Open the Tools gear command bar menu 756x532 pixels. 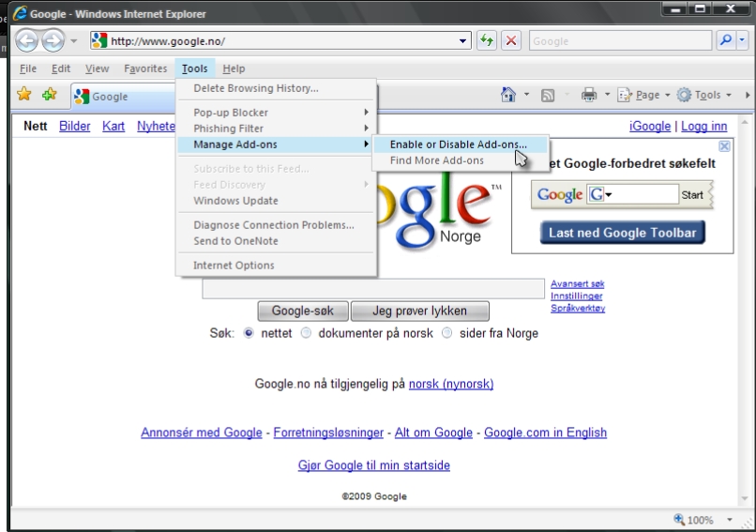(703, 95)
